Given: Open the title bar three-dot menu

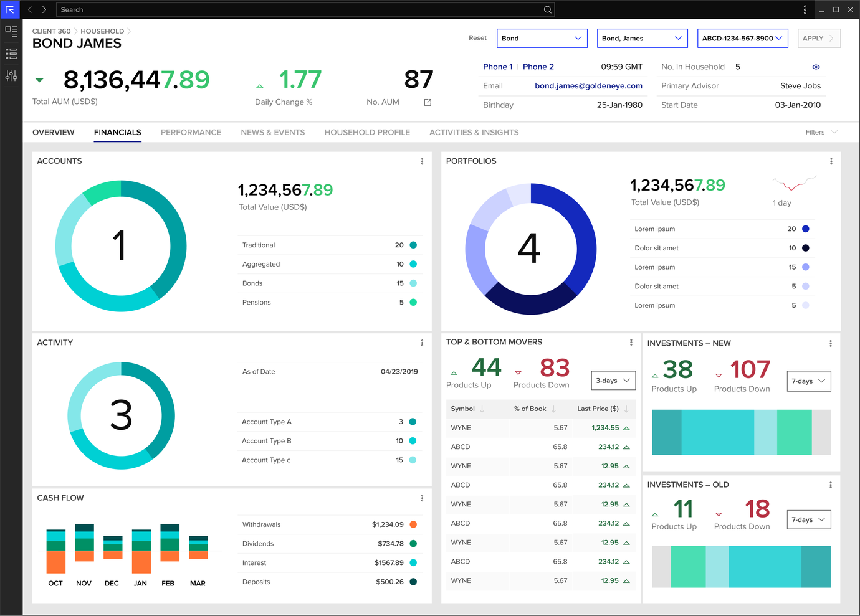Looking at the screenshot, I should click(805, 9).
